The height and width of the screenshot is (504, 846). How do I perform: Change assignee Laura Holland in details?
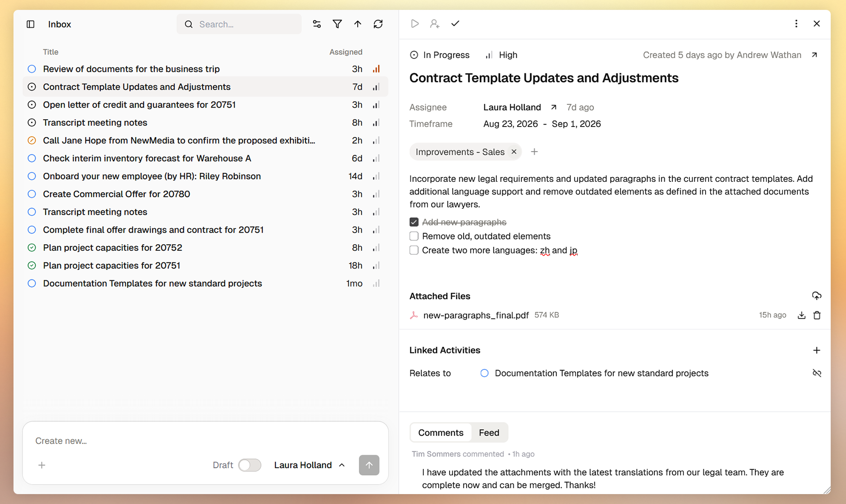pyautogui.click(x=512, y=107)
